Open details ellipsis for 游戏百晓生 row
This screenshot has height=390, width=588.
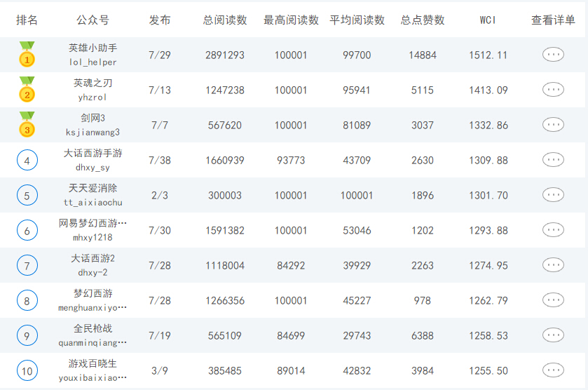point(553,370)
